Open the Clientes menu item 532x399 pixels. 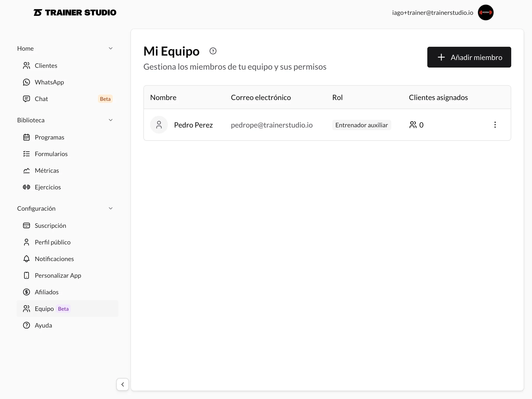coord(46,66)
